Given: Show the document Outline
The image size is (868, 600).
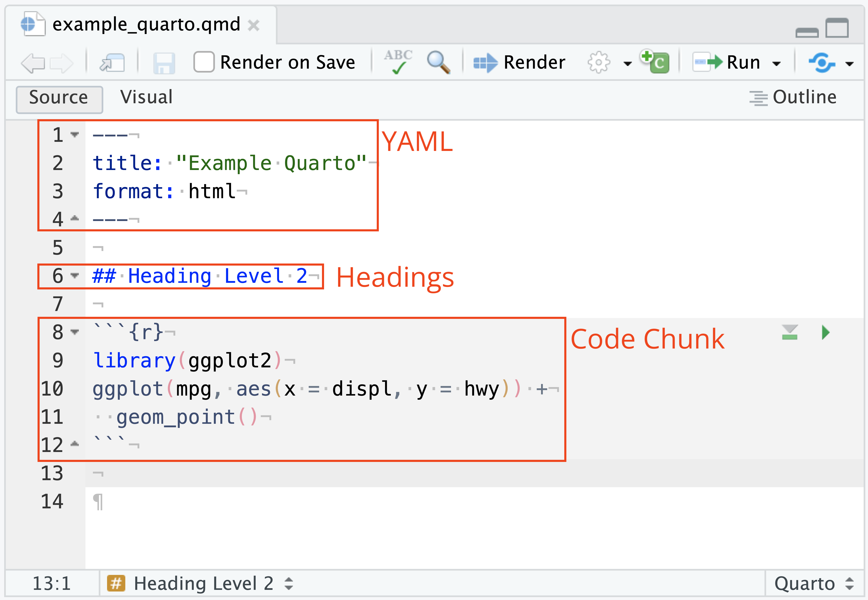Looking at the screenshot, I should [x=793, y=98].
